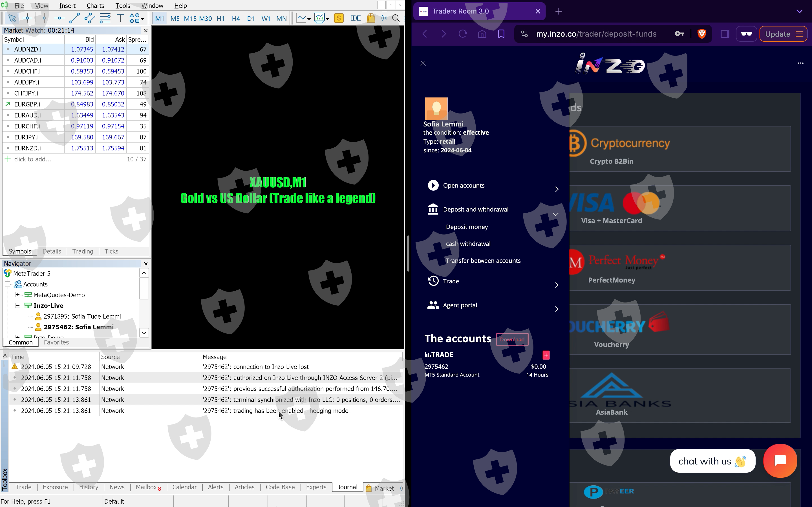Image resolution: width=812 pixels, height=507 pixels.
Task: Select the crosshair tool in toolbar
Action: [x=28, y=18]
